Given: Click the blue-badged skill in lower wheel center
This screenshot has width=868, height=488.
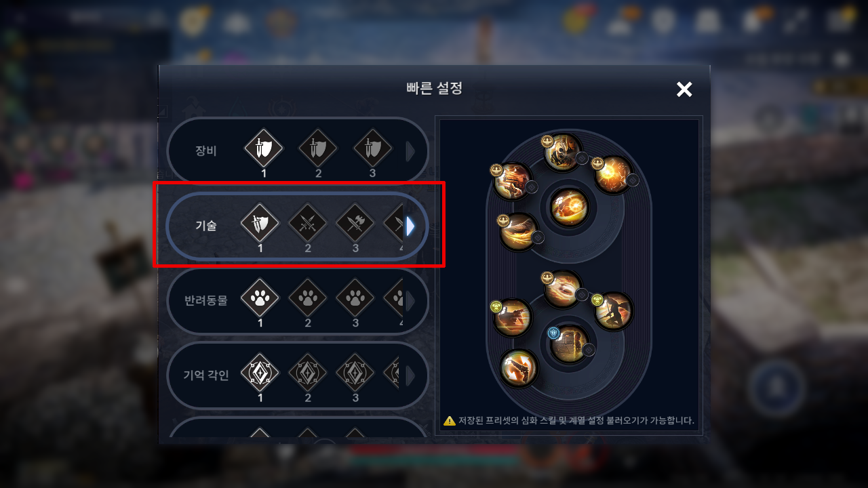Looking at the screenshot, I should 569,344.
